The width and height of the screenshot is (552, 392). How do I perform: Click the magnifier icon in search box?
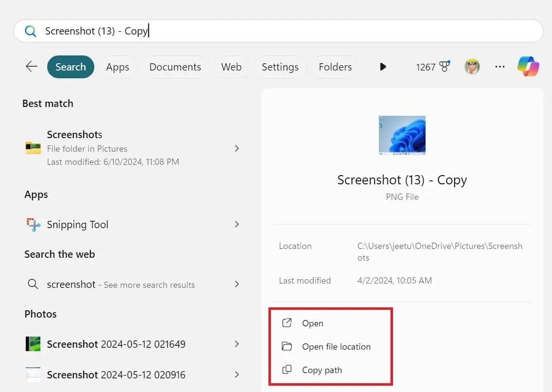click(30, 31)
